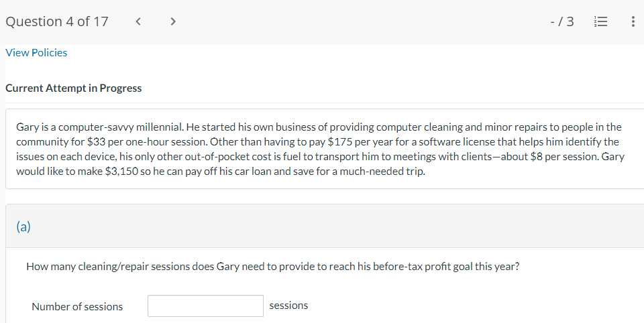Viewport: 644px width, 323px height.
Task: Open the question list icon
Action: (600, 21)
